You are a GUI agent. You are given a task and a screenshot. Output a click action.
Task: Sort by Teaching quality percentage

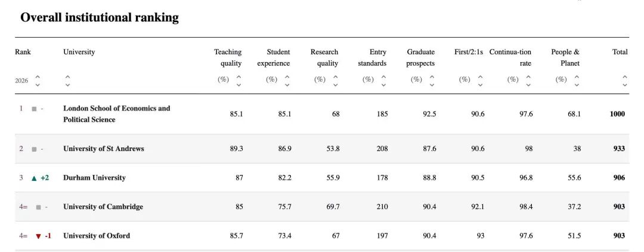pos(239,80)
